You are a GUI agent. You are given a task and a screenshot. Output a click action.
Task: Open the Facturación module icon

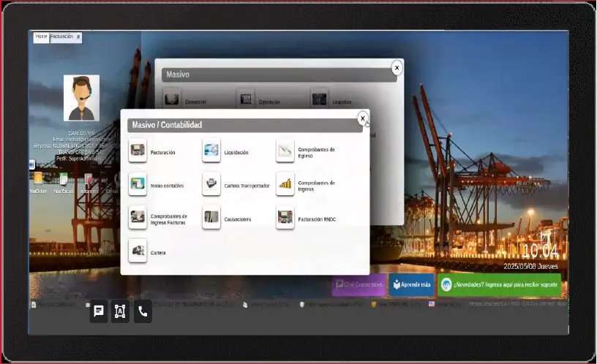(x=138, y=151)
